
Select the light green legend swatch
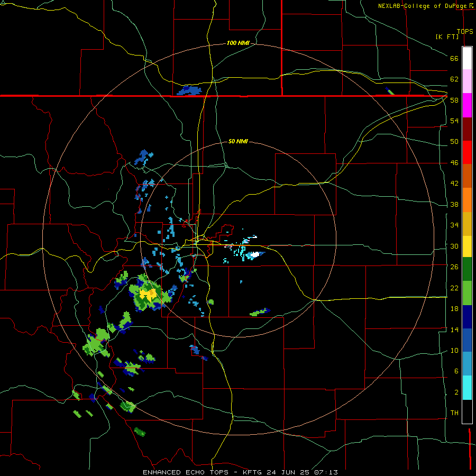pyautogui.click(x=467, y=293)
